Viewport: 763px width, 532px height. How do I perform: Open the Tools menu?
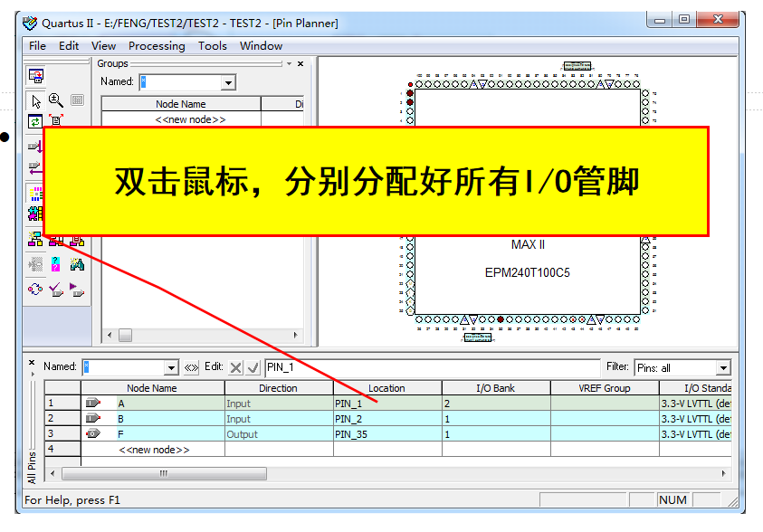click(212, 46)
